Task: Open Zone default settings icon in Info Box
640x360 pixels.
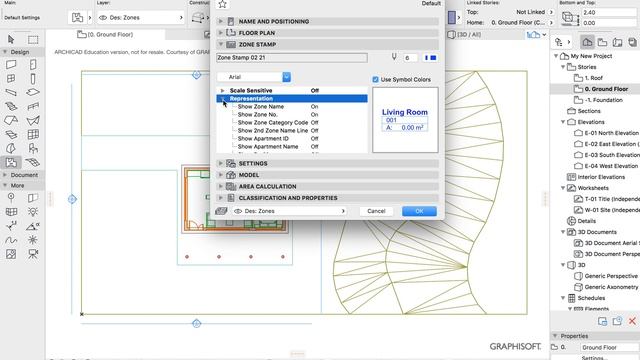Action: [x=77, y=18]
